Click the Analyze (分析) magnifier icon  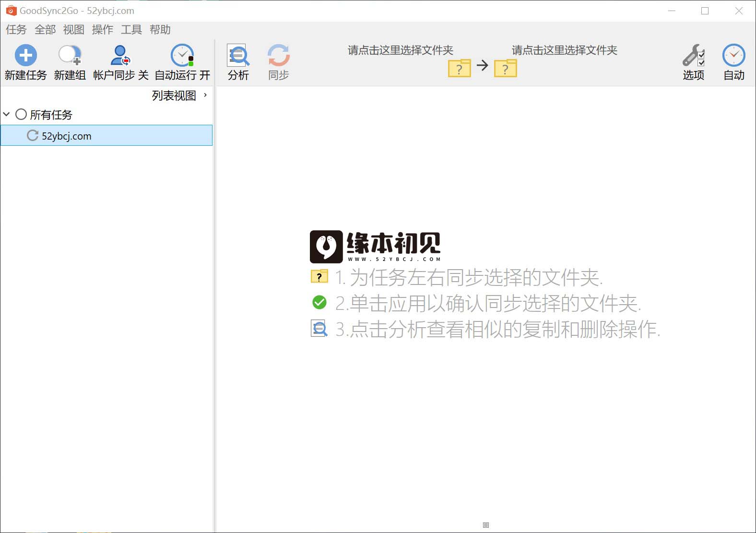point(238,55)
